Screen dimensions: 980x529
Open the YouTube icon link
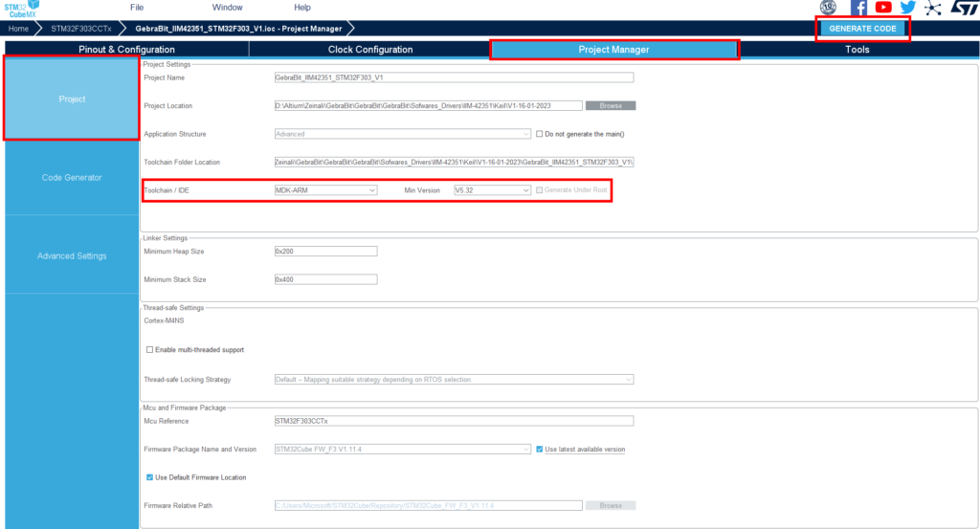point(883,8)
